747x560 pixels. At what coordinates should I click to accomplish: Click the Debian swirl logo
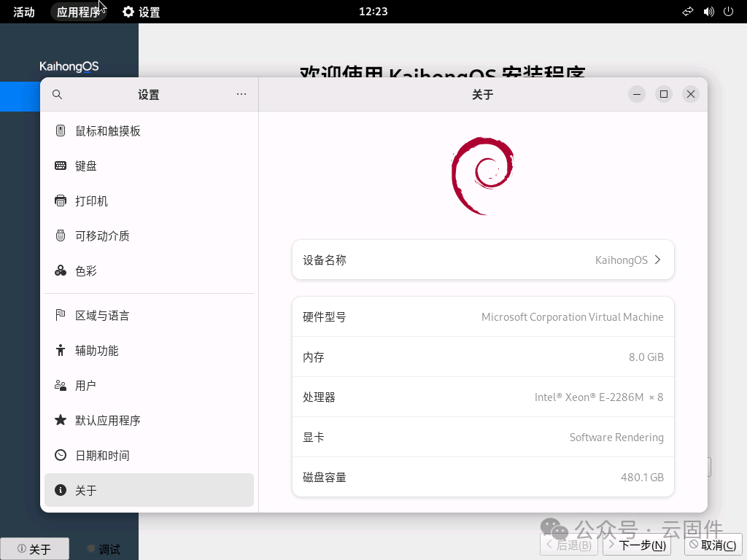pos(483,176)
